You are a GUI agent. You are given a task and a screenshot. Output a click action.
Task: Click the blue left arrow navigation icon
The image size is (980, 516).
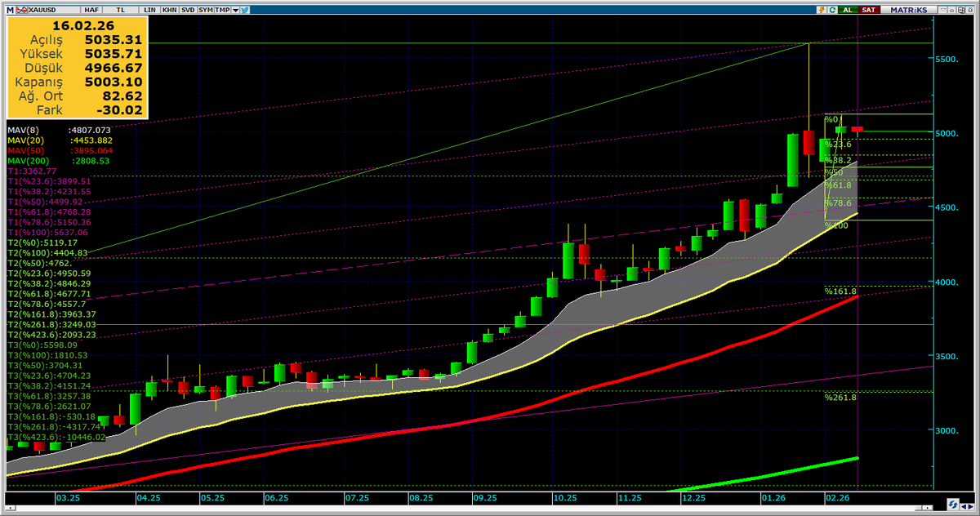pos(964,506)
